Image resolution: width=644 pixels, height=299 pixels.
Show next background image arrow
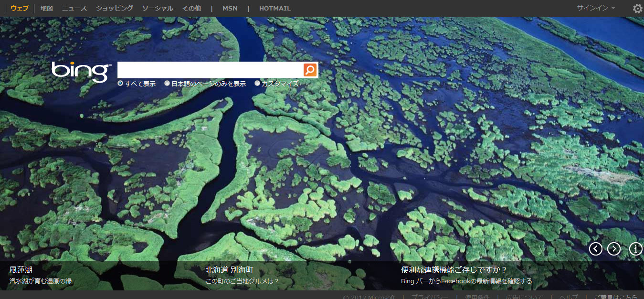[613, 249]
